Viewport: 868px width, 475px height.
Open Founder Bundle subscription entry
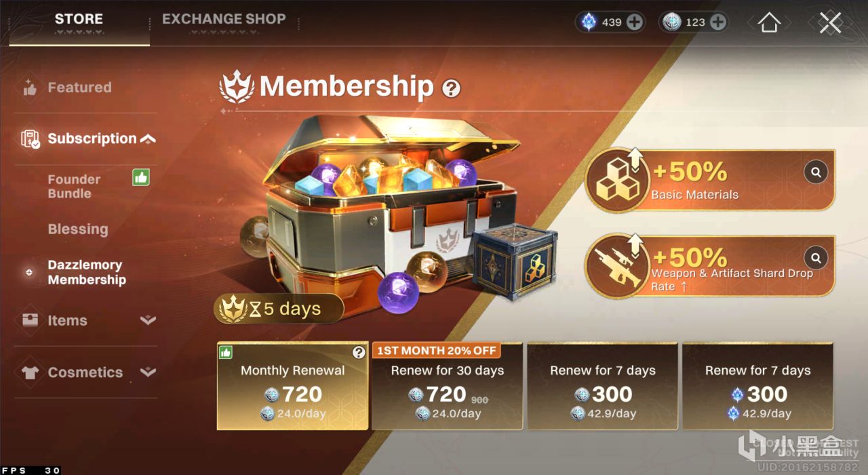[75, 186]
